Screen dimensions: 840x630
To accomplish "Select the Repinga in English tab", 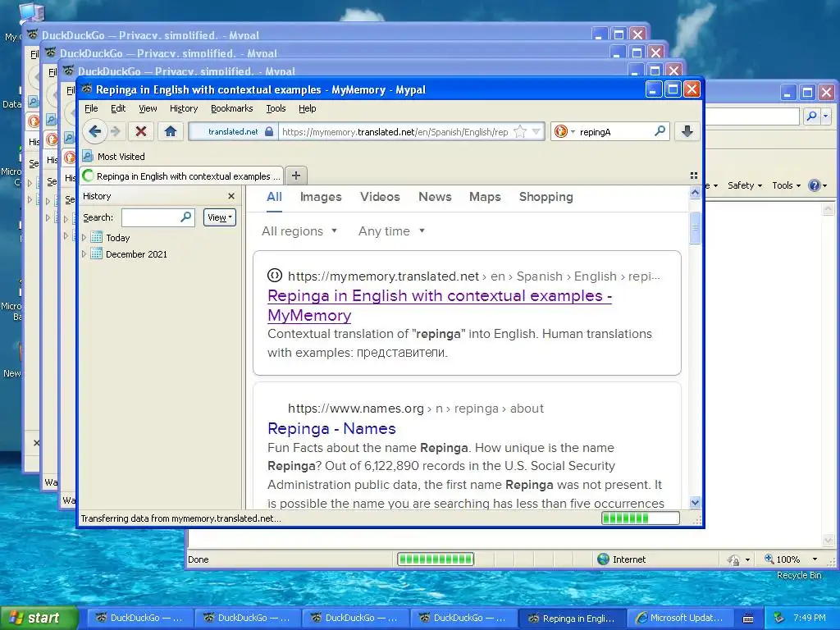I will (181, 176).
